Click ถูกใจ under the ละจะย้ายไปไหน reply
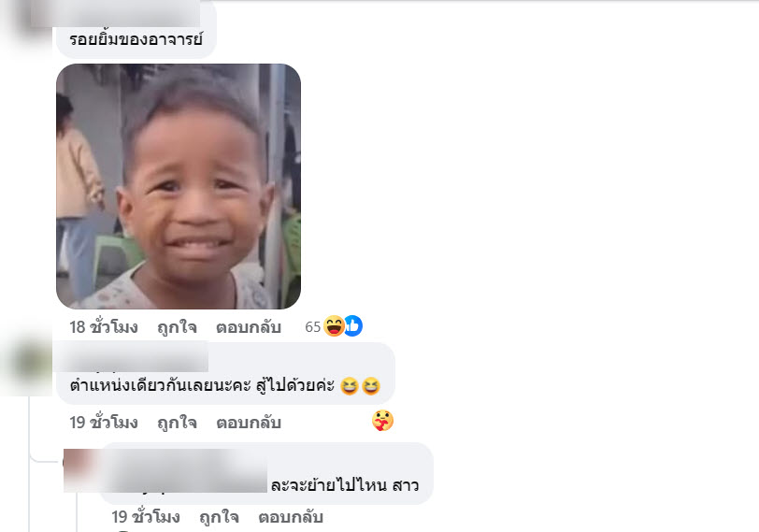759x532 pixels. coord(220,517)
